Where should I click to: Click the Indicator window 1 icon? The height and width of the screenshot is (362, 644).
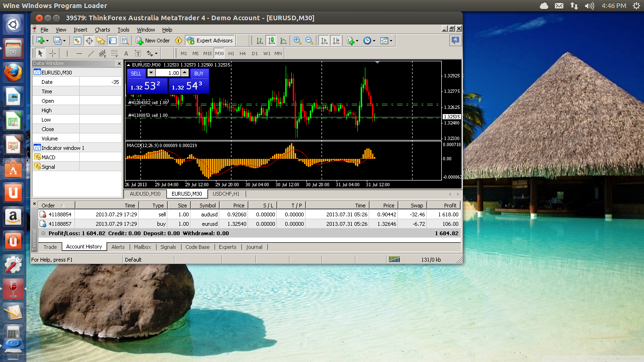click(37, 148)
